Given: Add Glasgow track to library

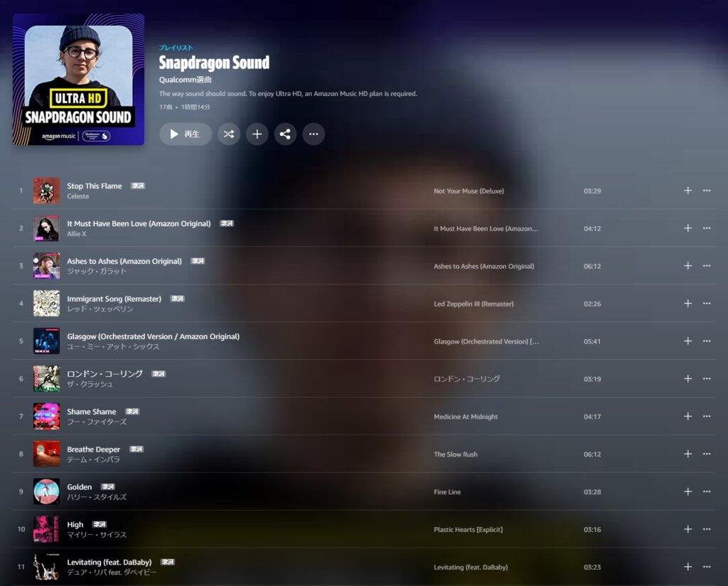Looking at the screenshot, I should coord(687,341).
